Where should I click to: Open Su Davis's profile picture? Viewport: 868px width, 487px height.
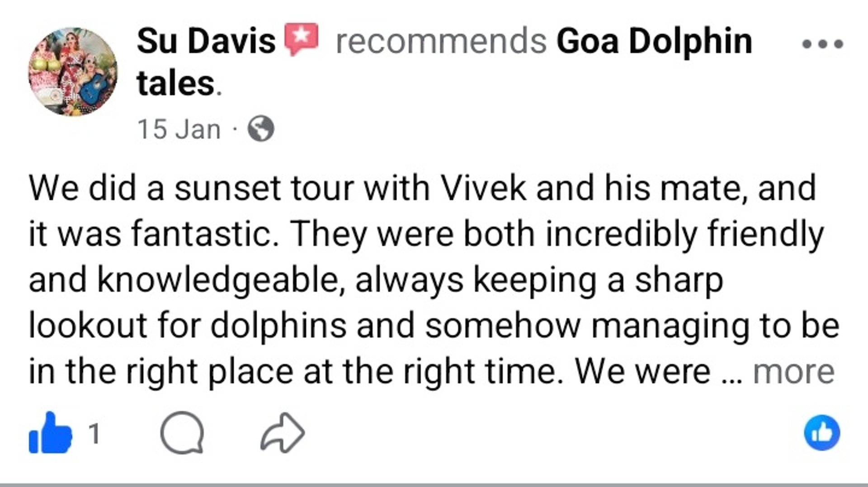tap(73, 71)
